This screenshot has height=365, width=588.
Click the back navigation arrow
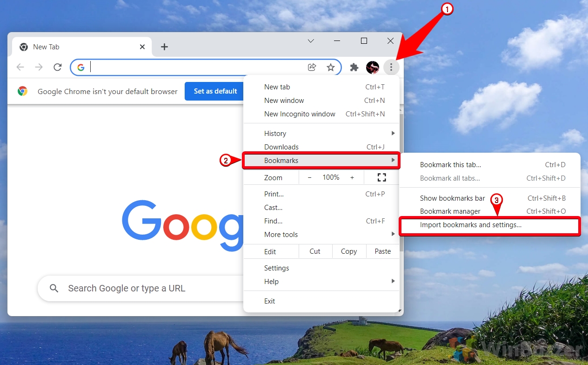coord(20,67)
